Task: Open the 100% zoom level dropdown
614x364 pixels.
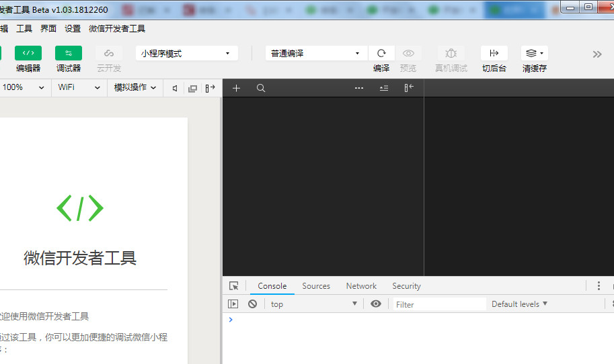Action: (x=24, y=87)
